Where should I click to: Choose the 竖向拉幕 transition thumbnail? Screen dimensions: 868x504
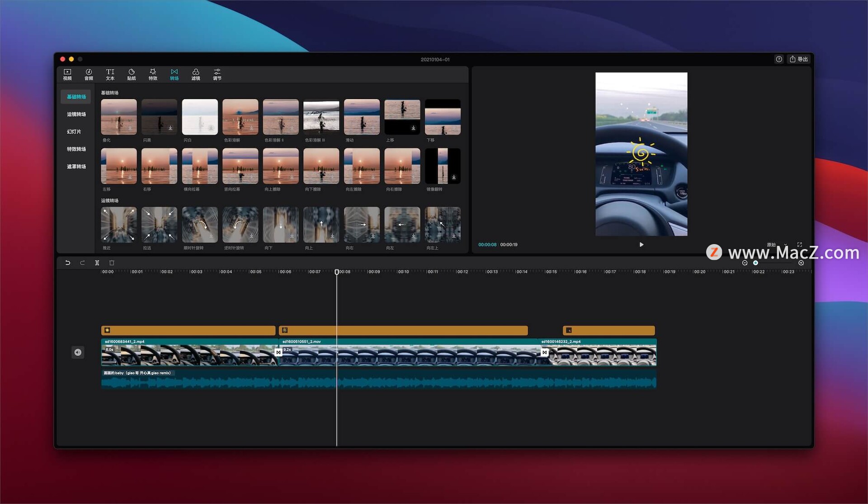(240, 166)
